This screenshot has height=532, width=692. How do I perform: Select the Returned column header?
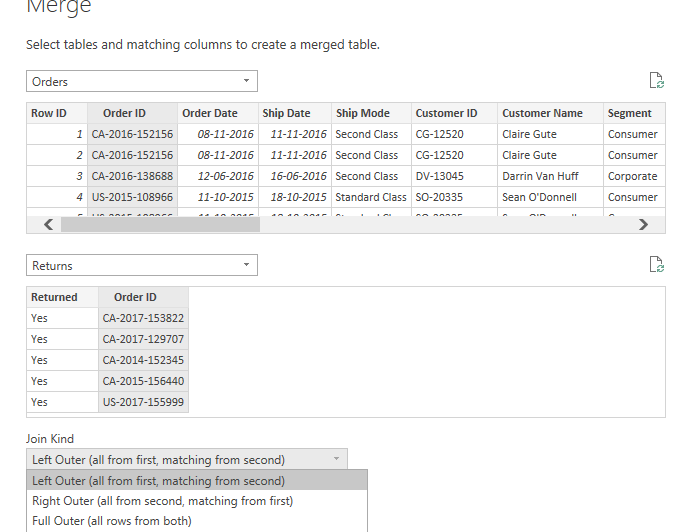point(54,297)
